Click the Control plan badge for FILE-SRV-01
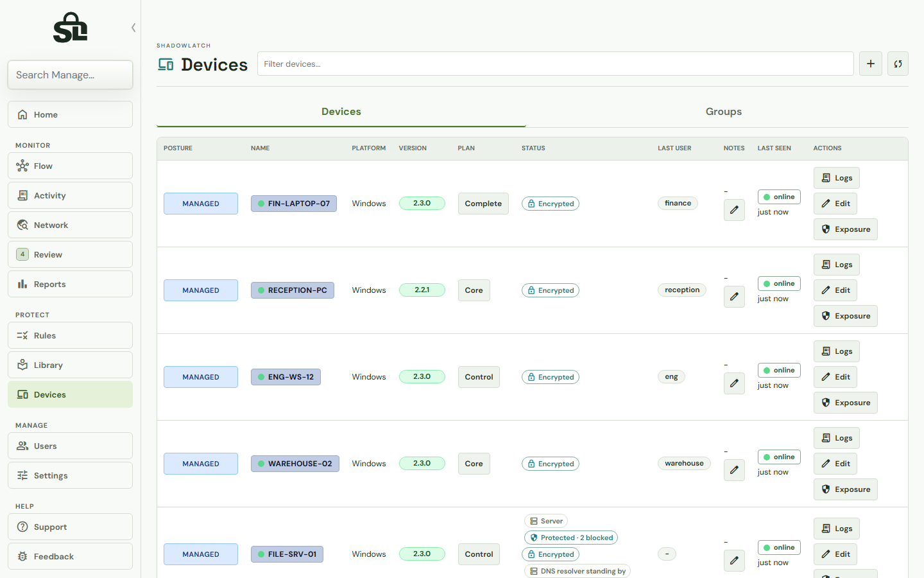This screenshot has height=578, width=924. 479,554
